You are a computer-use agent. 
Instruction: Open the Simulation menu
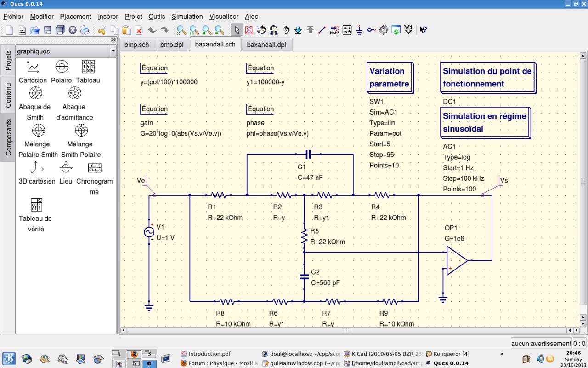click(187, 17)
